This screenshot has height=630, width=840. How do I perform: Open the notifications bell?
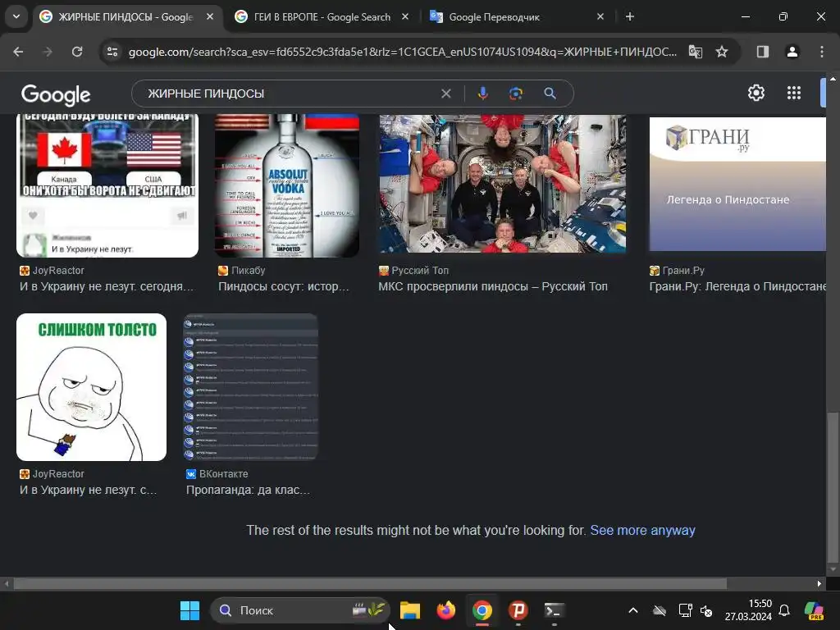784,610
